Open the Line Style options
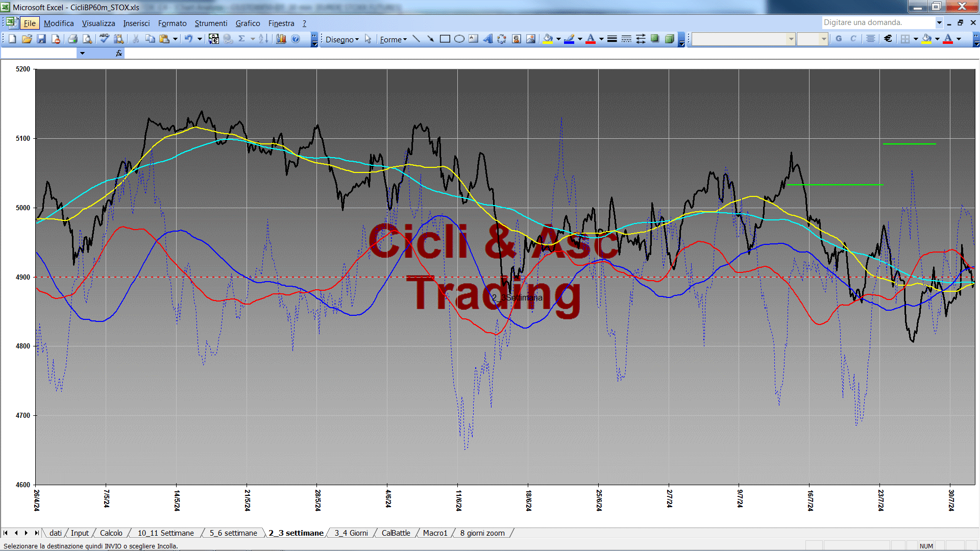This screenshot has height=551, width=980. click(x=612, y=39)
